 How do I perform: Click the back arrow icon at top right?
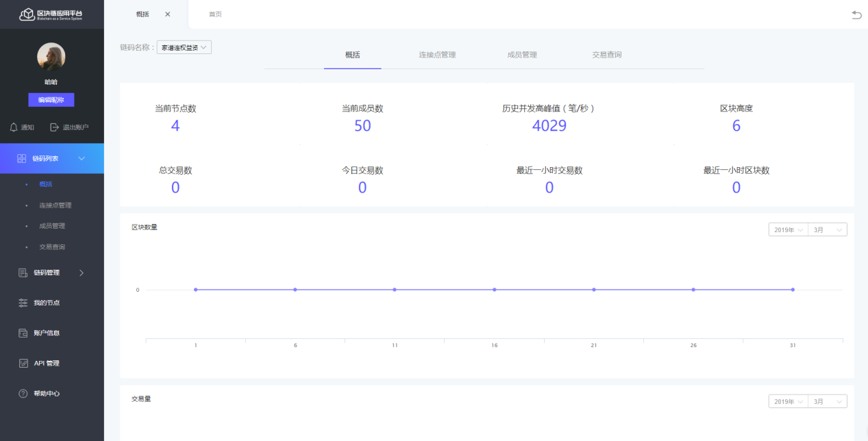[856, 14]
